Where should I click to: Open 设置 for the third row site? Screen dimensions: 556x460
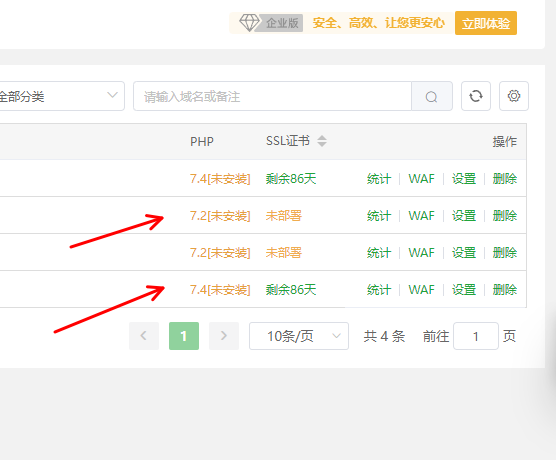pos(464,253)
